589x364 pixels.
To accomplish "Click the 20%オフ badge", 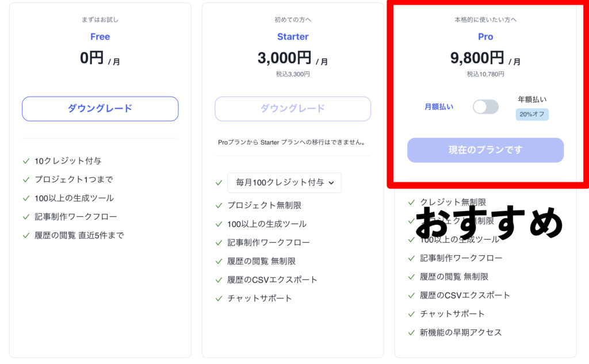I will click(532, 114).
